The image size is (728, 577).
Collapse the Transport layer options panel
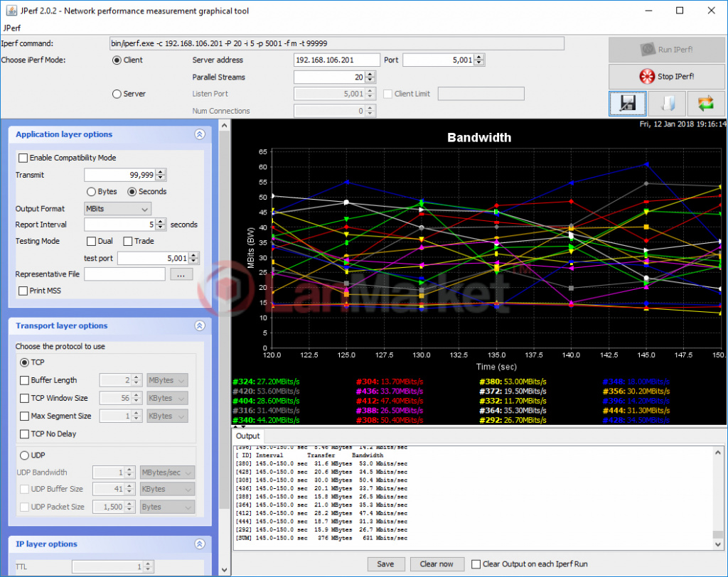pyautogui.click(x=200, y=325)
